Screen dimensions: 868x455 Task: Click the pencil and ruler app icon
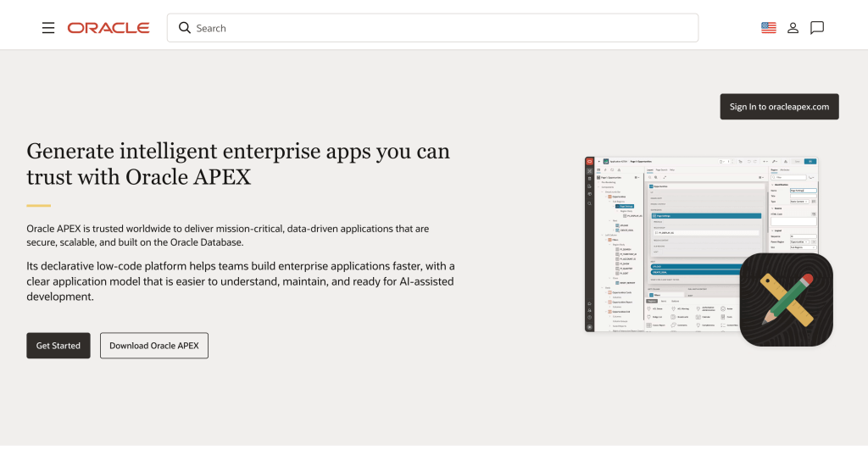tap(786, 299)
